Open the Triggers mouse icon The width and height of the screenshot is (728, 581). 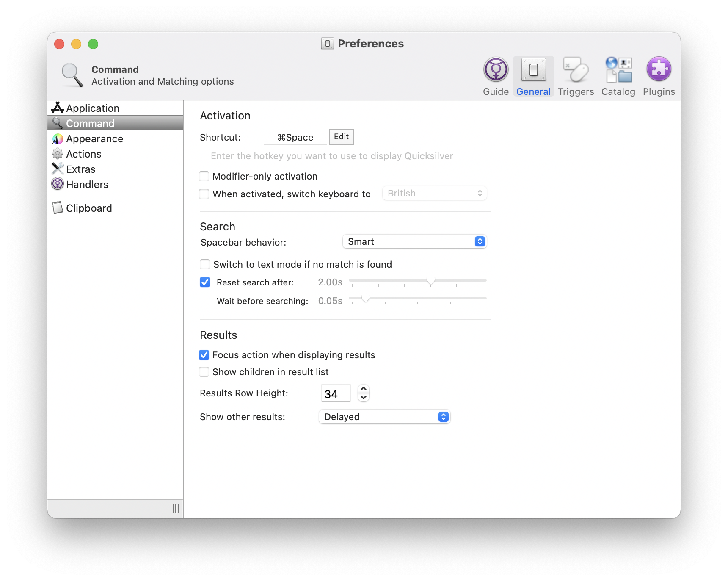click(576, 70)
